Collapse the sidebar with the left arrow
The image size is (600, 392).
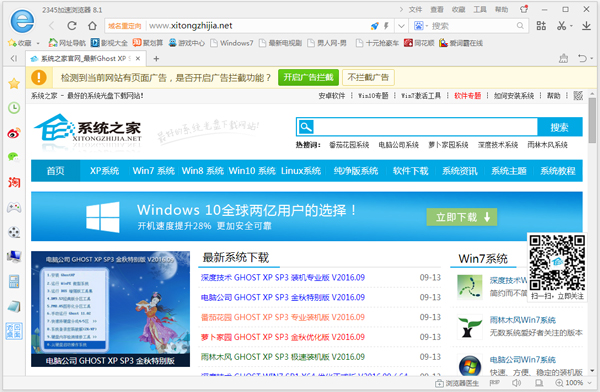14,59
